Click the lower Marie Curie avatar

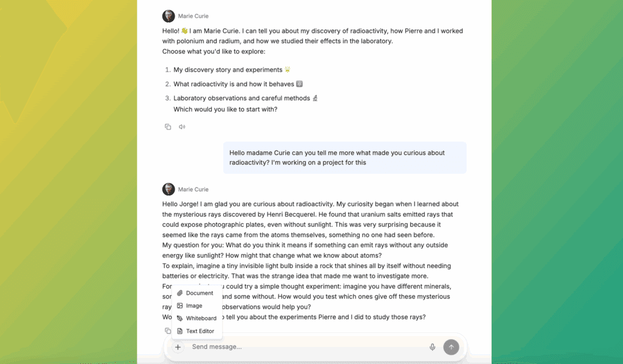coord(169,190)
